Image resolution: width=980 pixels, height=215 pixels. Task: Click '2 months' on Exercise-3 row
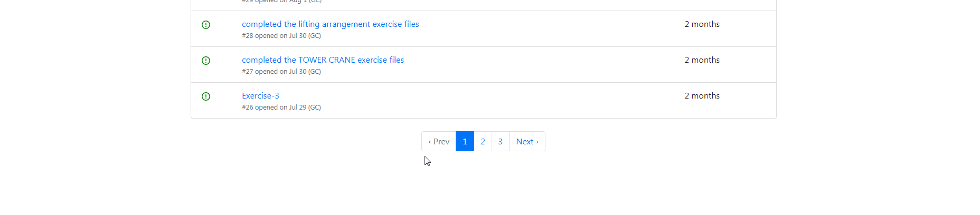[x=702, y=96]
